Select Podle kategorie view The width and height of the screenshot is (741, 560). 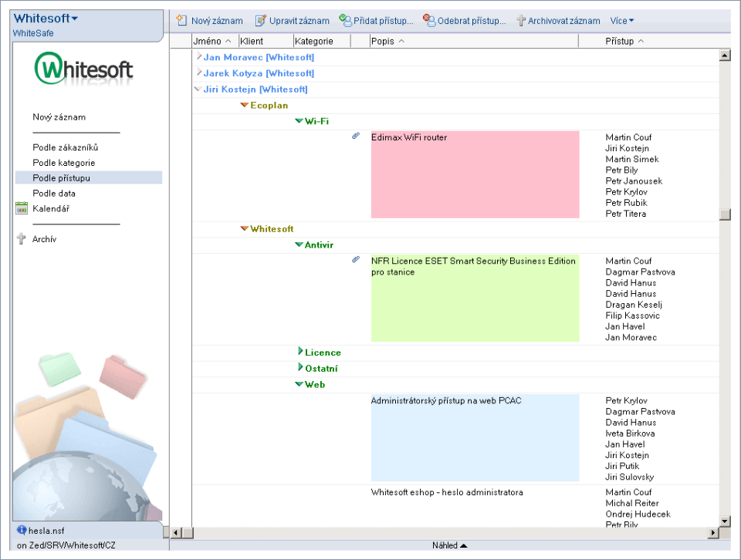(x=63, y=163)
